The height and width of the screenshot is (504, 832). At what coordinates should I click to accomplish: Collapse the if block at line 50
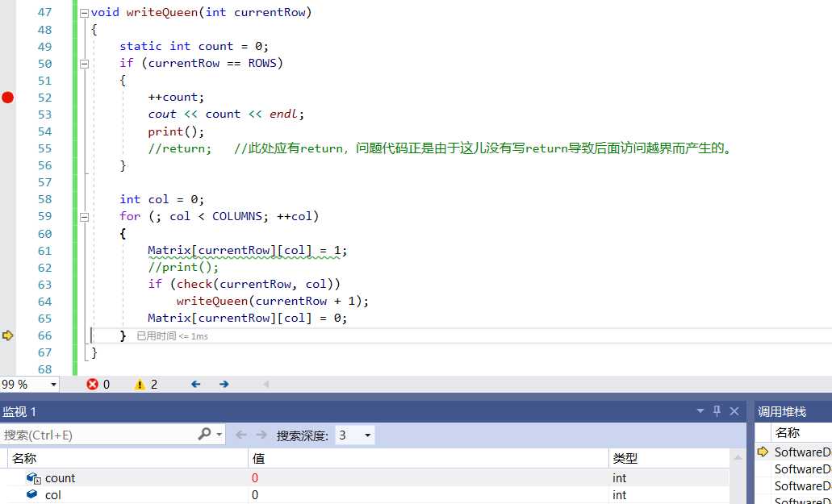(84, 64)
